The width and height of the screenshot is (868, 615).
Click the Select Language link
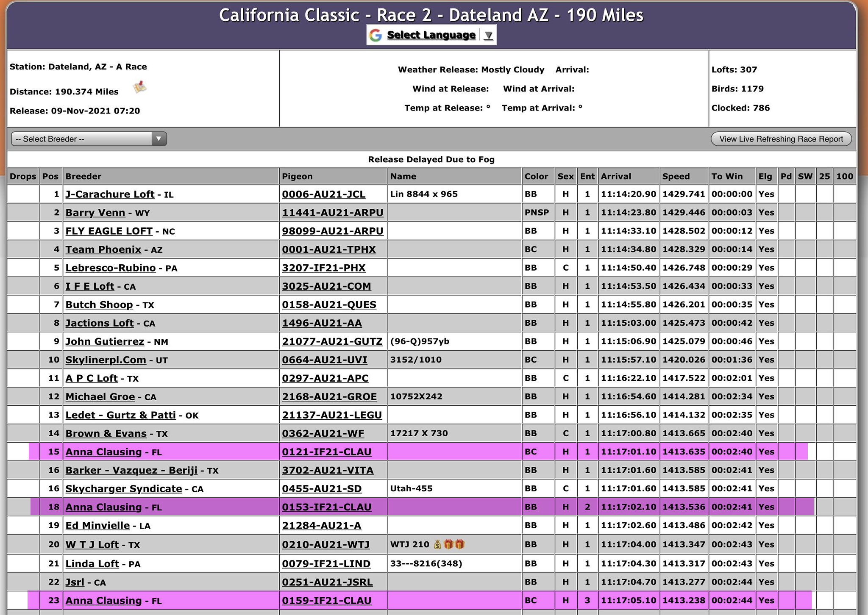coord(431,35)
